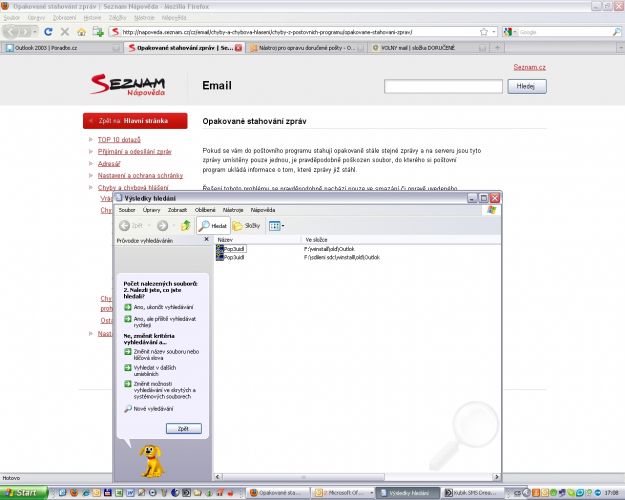Click Zpět na Hlavní stránka button
Image resolution: width=625 pixels, height=500 pixels.
point(135,121)
